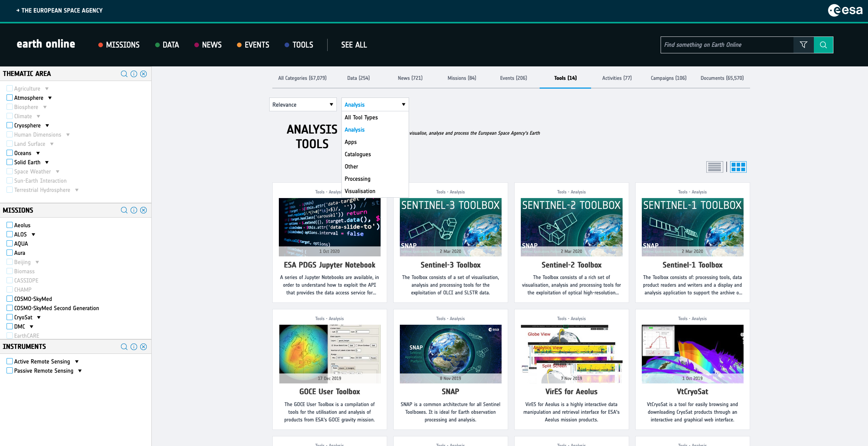Expand the Cryosphere sub-options arrow
The height and width of the screenshot is (446, 868).
click(47, 126)
